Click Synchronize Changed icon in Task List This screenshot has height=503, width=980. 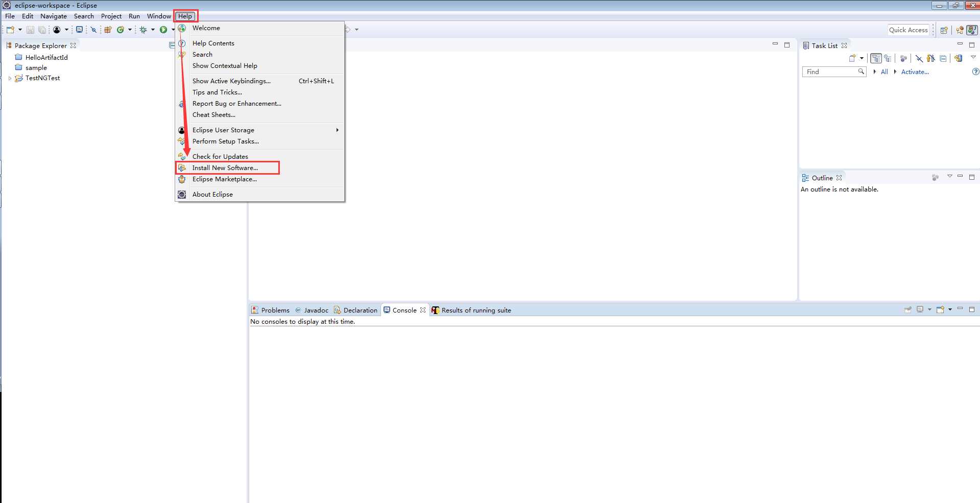coord(958,58)
